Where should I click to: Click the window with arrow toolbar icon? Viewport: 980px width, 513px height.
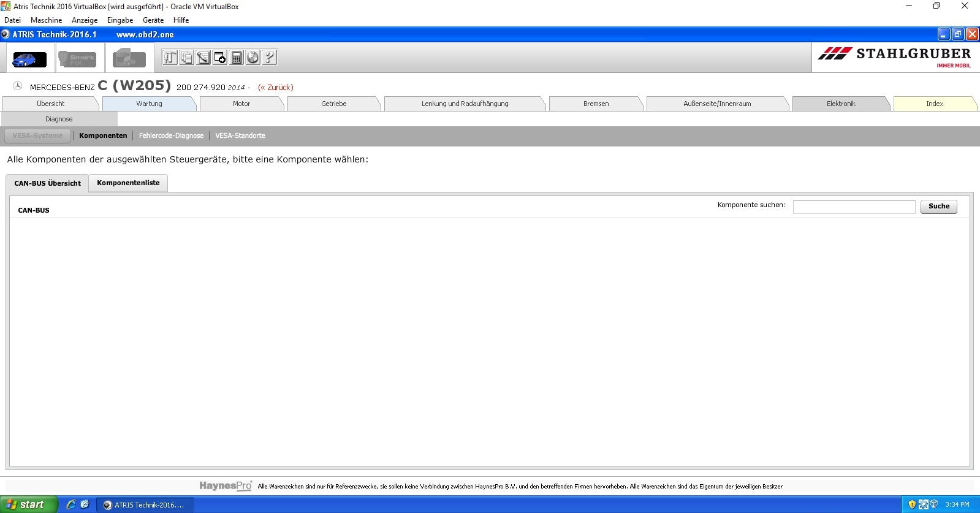click(x=219, y=58)
